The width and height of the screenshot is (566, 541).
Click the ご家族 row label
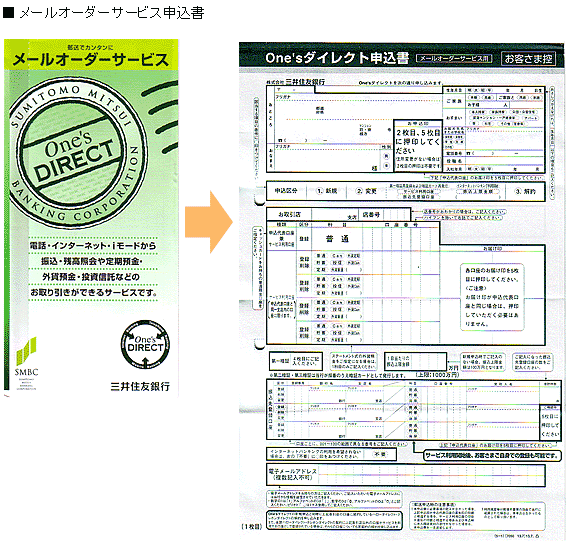[454, 101]
